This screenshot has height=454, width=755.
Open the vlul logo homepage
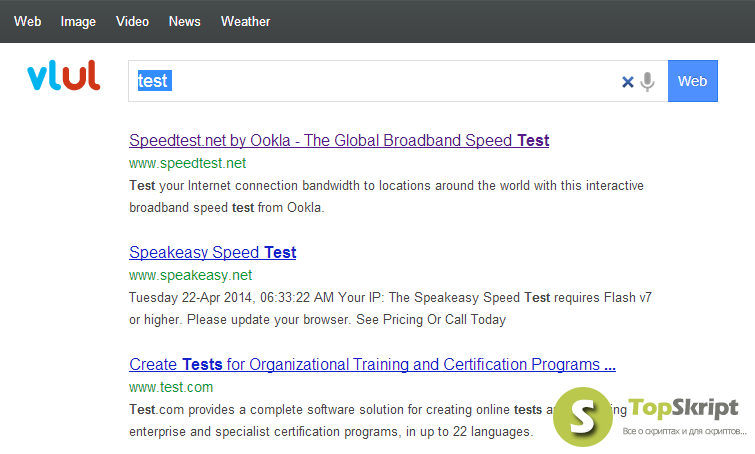pyautogui.click(x=64, y=76)
